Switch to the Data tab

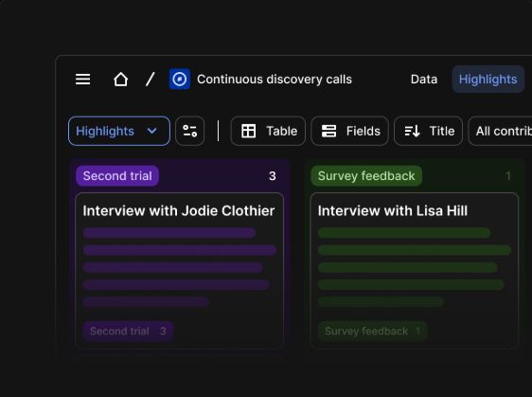[x=424, y=80]
